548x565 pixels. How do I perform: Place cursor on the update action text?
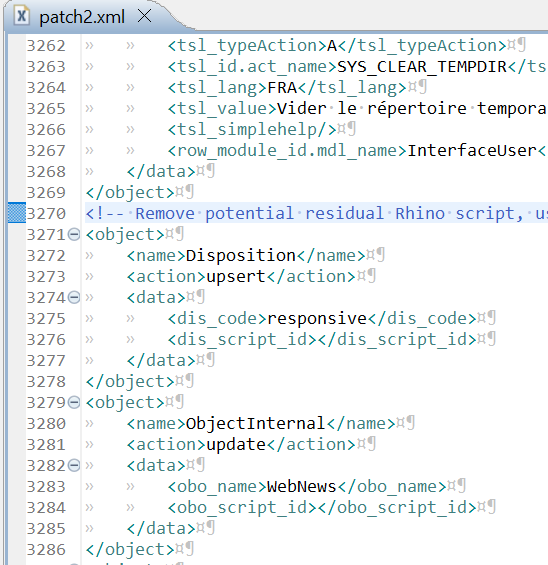tap(236, 444)
